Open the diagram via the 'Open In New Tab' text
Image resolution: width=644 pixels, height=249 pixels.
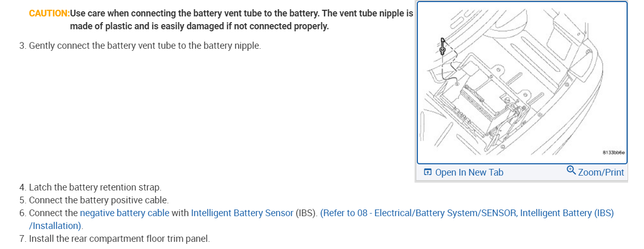coord(469,173)
